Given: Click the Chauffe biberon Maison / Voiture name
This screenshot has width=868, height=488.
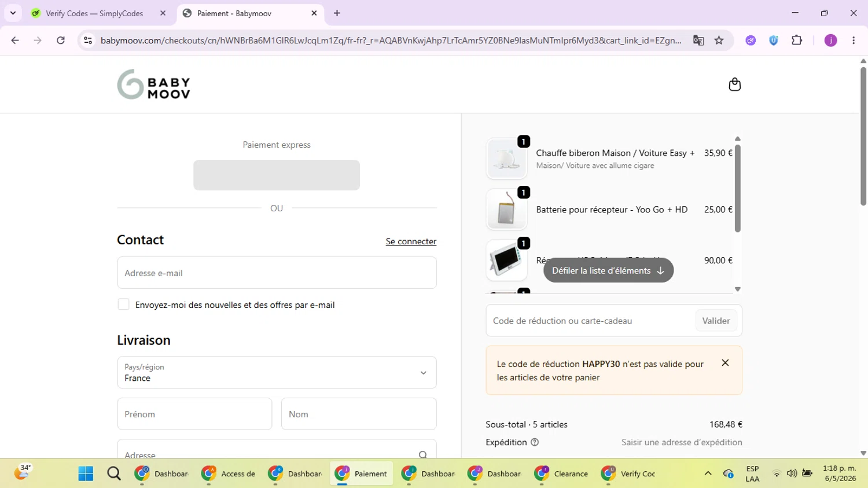Looking at the screenshot, I should pyautogui.click(x=615, y=153).
